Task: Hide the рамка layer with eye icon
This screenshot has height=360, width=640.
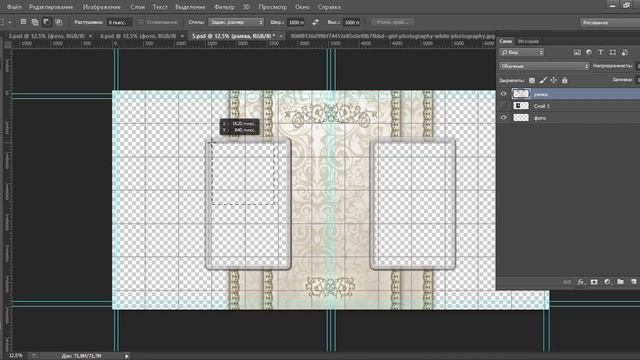Action: click(504, 94)
